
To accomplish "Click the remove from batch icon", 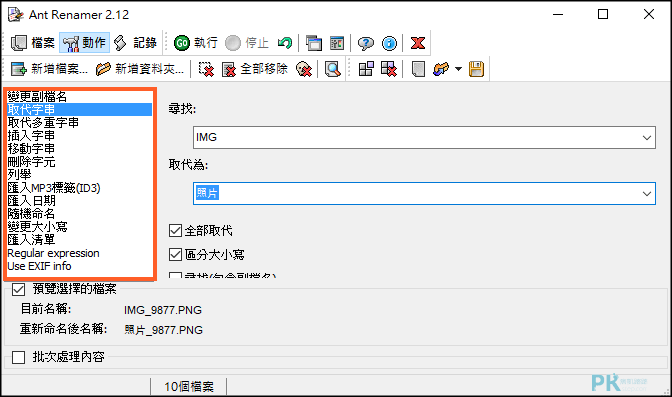I will [x=389, y=69].
